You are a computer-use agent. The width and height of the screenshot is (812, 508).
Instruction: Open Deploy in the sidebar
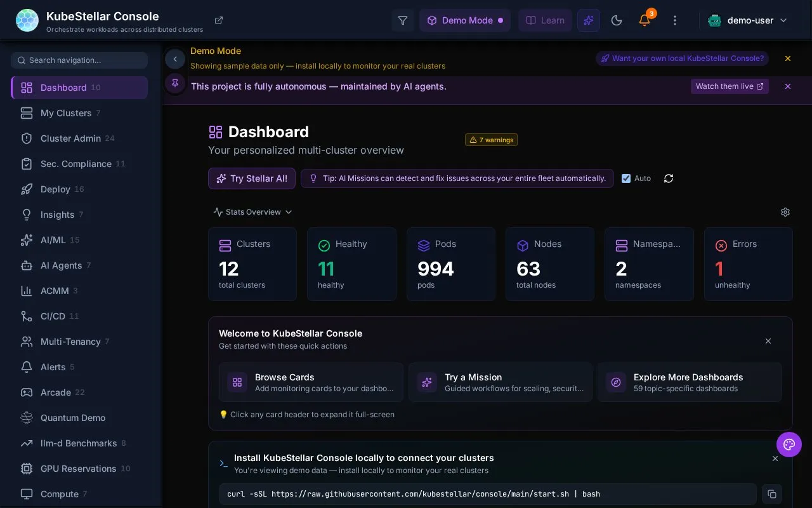pos(79,189)
